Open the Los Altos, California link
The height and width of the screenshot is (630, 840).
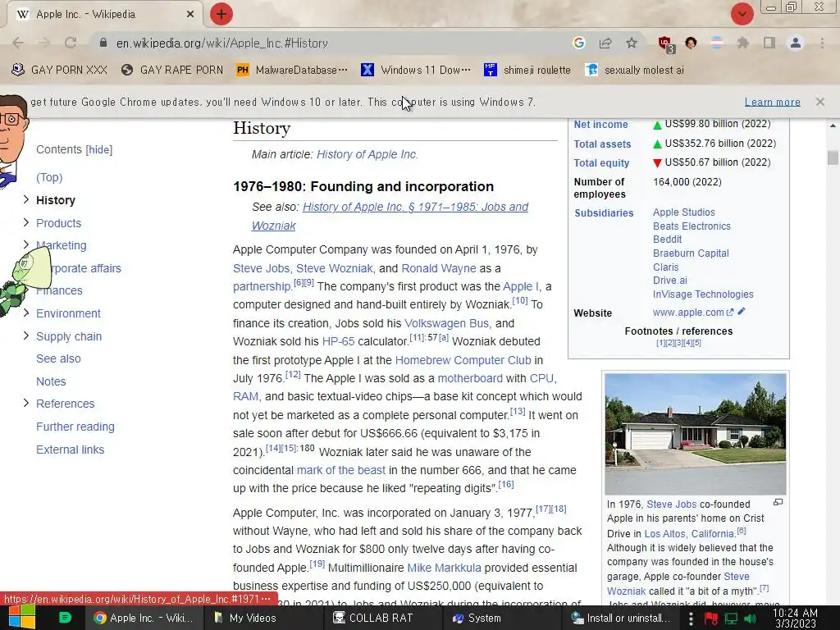(x=689, y=534)
